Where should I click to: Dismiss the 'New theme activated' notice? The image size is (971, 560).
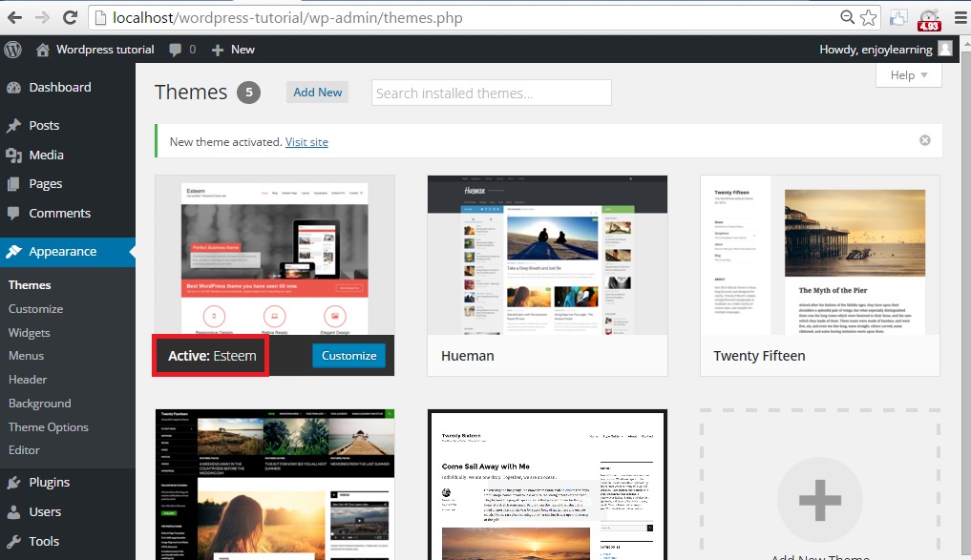click(x=924, y=140)
